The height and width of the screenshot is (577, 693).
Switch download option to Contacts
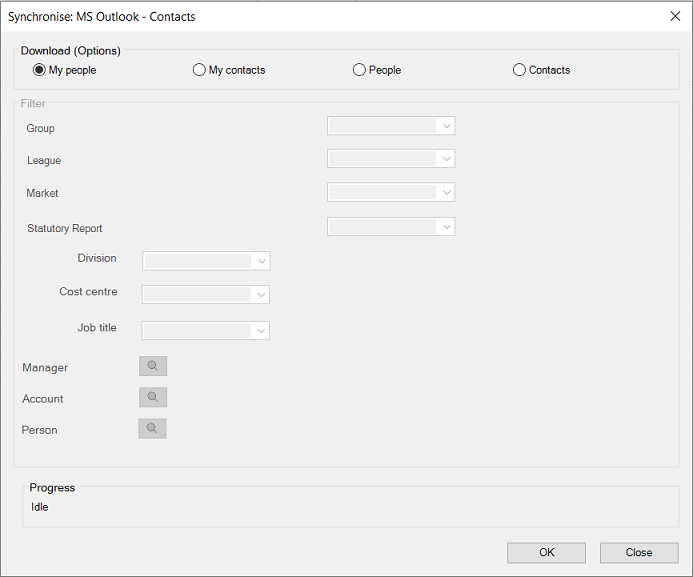click(519, 70)
